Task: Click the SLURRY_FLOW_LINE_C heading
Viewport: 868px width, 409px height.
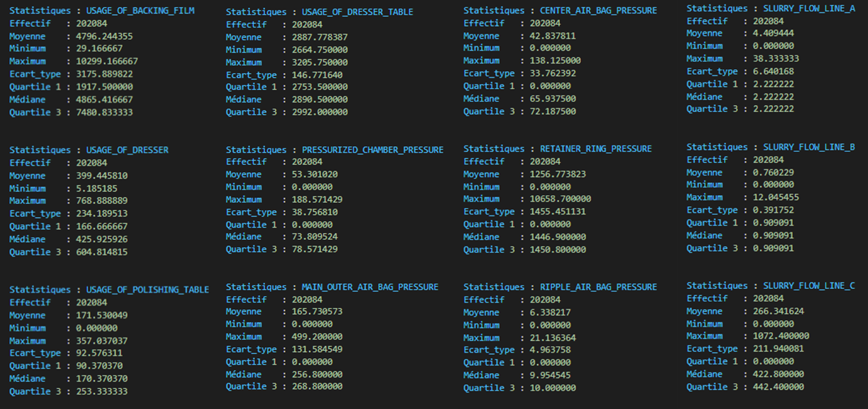Action: coord(809,286)
